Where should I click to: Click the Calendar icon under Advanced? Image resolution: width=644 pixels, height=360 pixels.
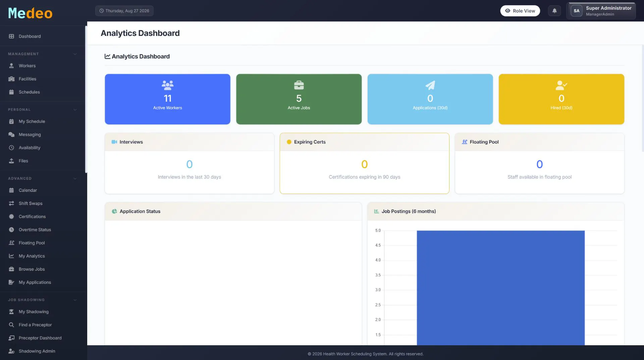pyautogui.click(x=11, y=190)
